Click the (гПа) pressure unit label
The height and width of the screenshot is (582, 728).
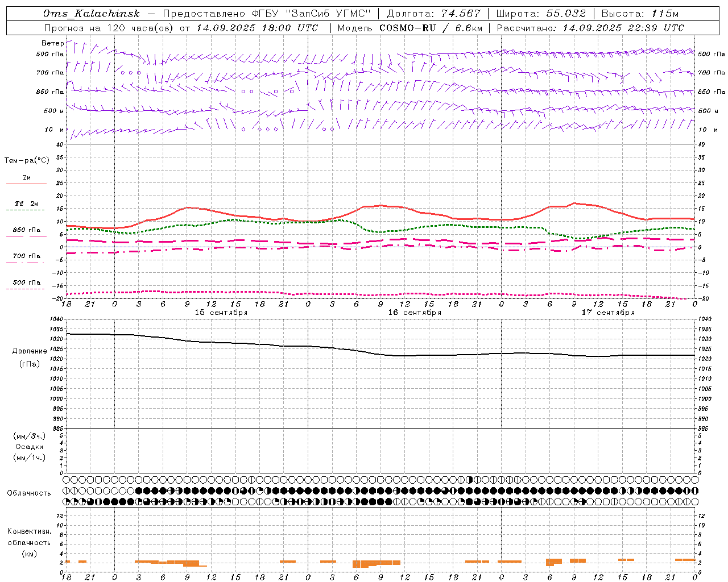pos(30,364)
